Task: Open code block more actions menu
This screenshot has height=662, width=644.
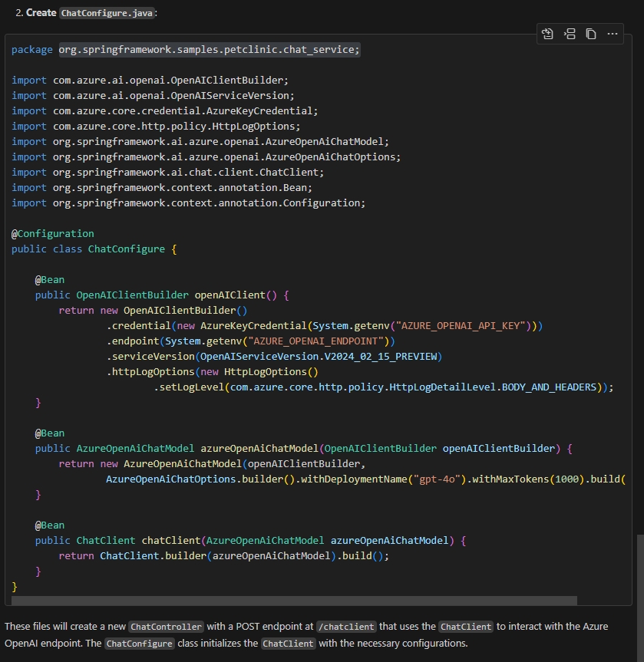Action: (613, 34)
